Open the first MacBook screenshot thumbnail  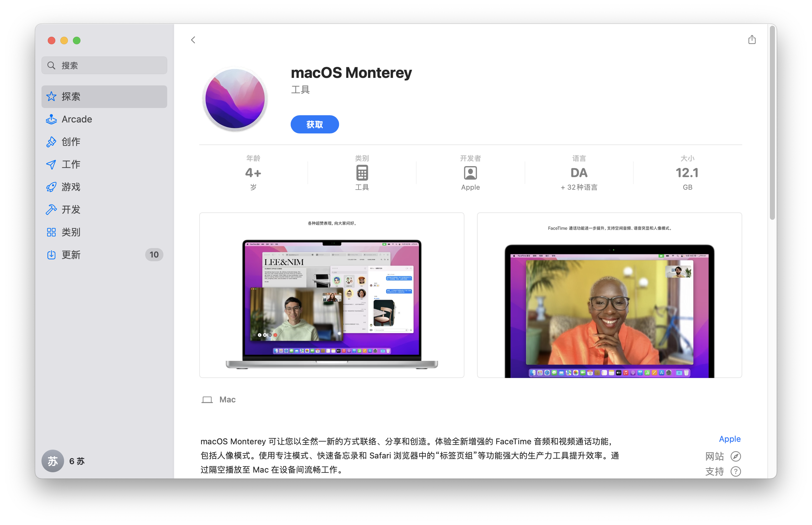click(x=331, y=295)
